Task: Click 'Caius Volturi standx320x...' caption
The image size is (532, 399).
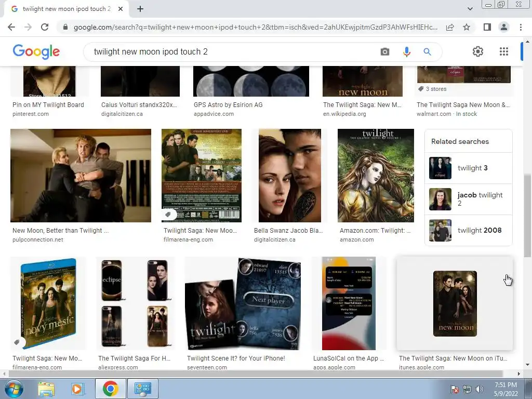Action: tap(139, 105)
